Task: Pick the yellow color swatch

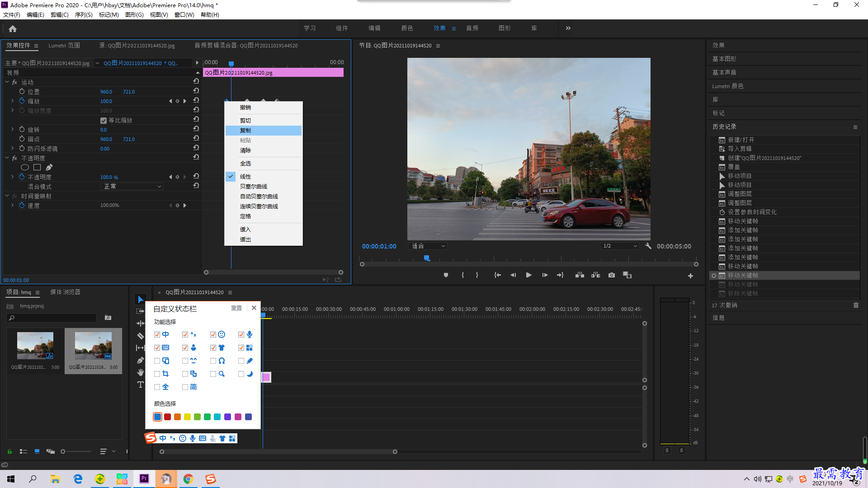Action: 187,417
